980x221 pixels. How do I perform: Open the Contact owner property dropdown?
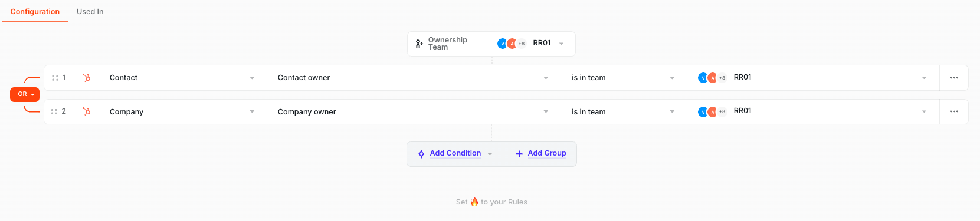pyautogui.click(x=414, y=78)
